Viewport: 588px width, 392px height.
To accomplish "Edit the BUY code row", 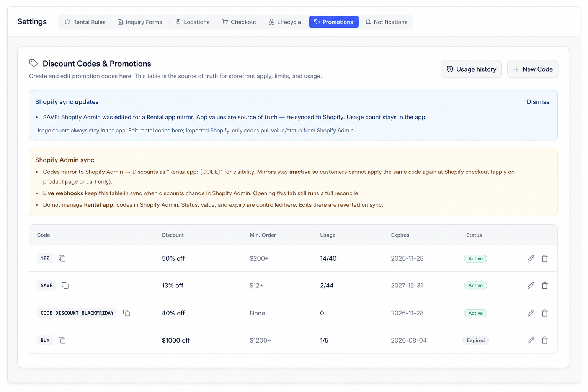I will [531, 340].
